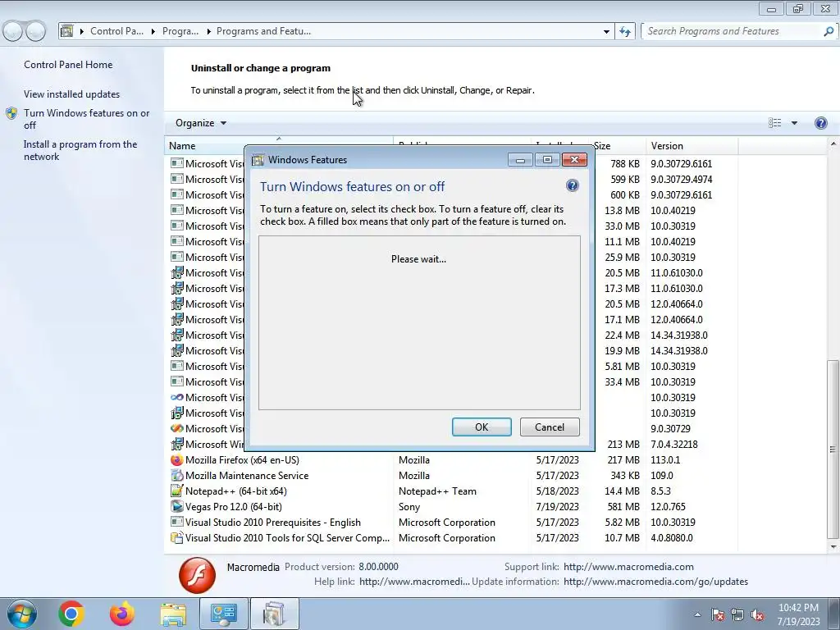Click the 788 KB size cell
Viewport: 840px width, 630px height.
pyautogui.click(x=625, y=164)
